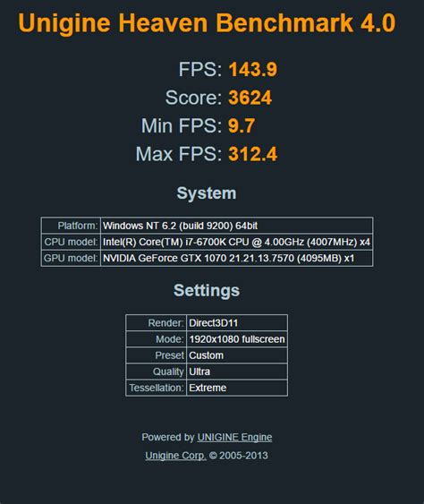The width and height of the screenshot is (424, 504).
Task: Click the Tessellation row label
Action: pyautogui.click(x=157, y=388)
